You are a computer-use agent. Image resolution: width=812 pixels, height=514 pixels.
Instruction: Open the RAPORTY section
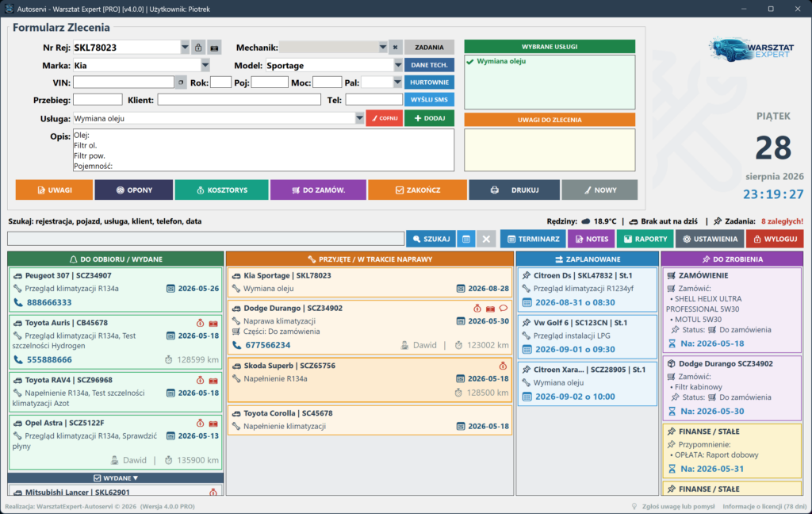coord(645,239)
